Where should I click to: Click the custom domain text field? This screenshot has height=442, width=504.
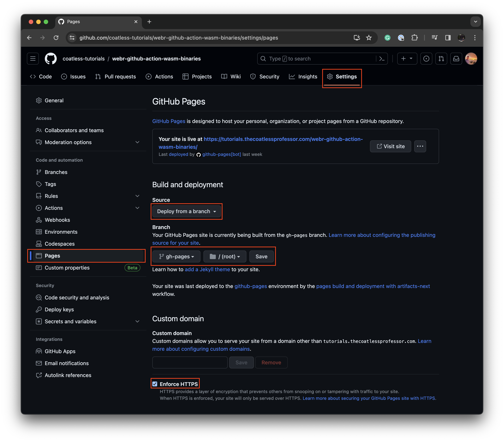(190, 362)
